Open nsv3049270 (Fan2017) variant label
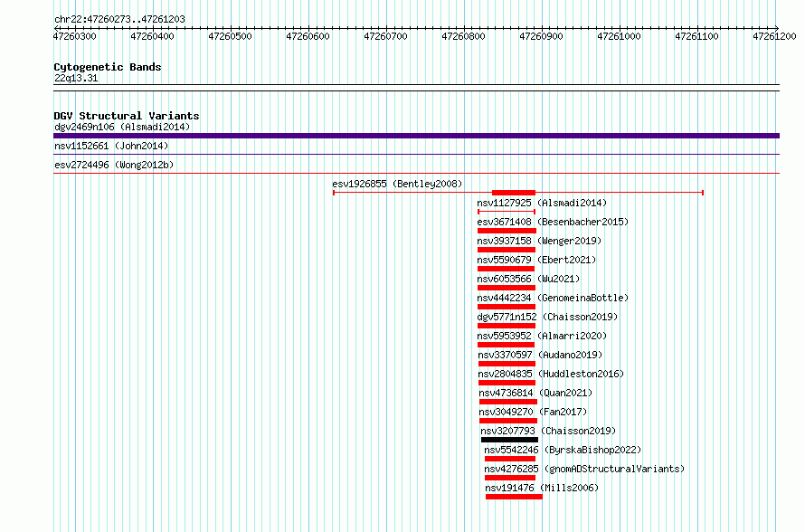Image resolution: width=805 pixels, height=532 pixels. [x=533, y=412]
